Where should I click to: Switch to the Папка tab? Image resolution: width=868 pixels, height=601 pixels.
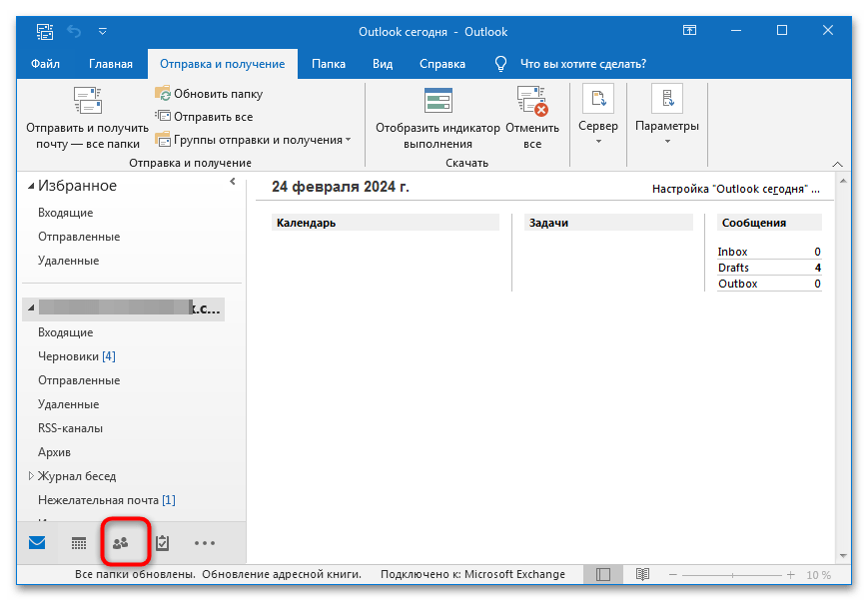(x=329, y=64)
